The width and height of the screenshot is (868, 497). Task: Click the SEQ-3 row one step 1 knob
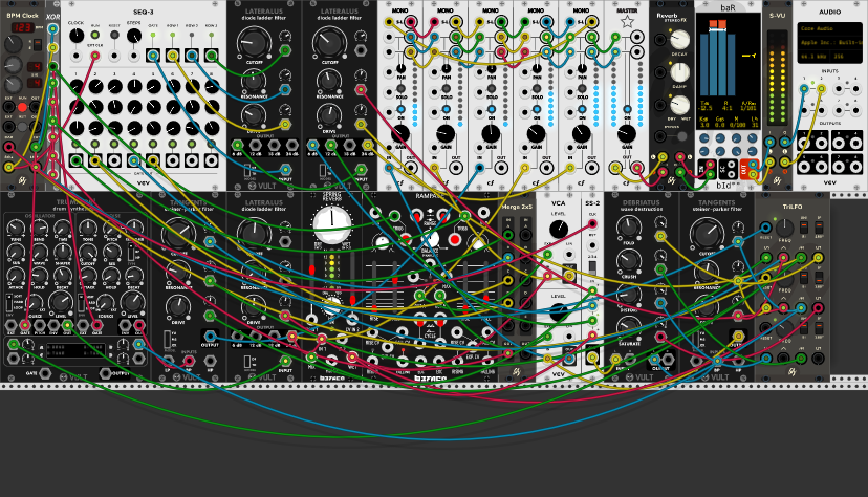[76, 87]
